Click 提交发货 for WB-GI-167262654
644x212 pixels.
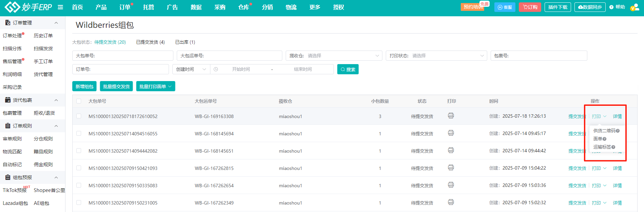(577, 186)
